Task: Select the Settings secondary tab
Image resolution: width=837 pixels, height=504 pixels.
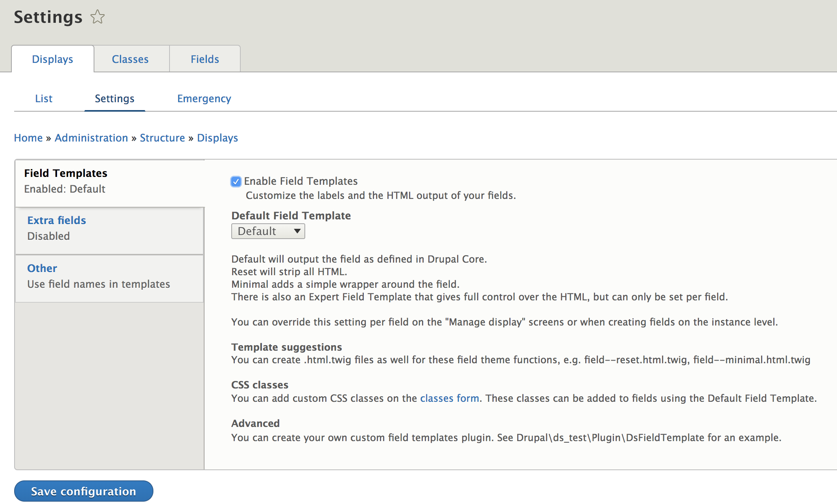Action: coord(114,99)
